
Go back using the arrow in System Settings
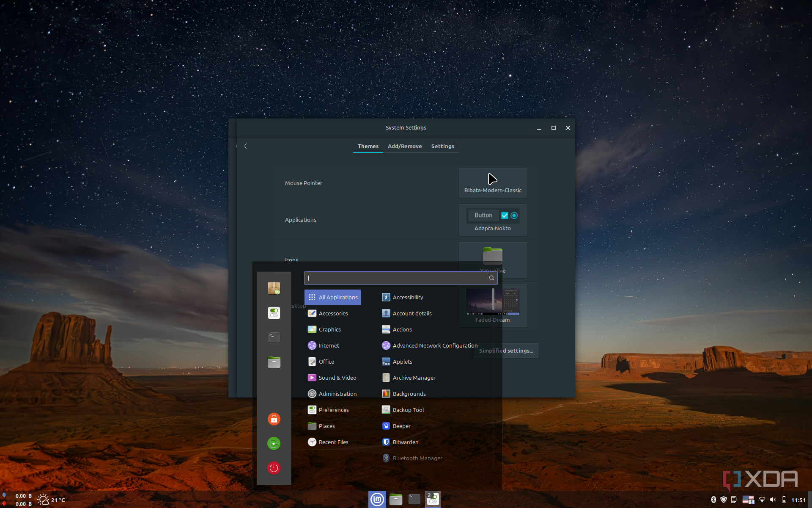(245, 146)
